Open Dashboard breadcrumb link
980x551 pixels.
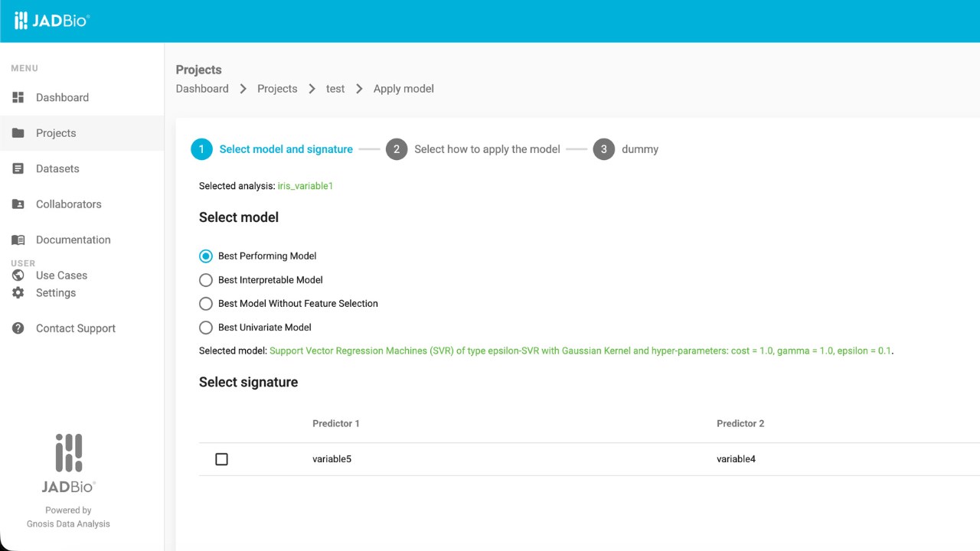[202, 89]
